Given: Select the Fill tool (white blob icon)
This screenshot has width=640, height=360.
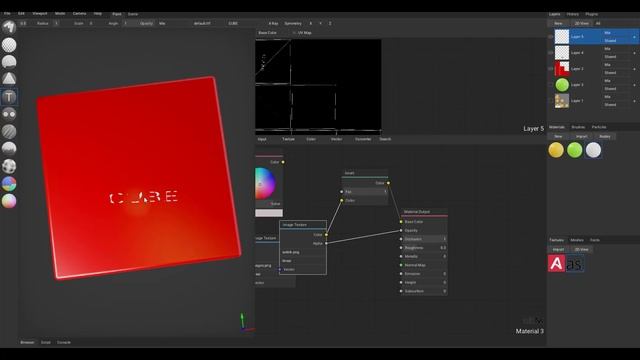Looking at the screenshot, I should click(9, 62).
